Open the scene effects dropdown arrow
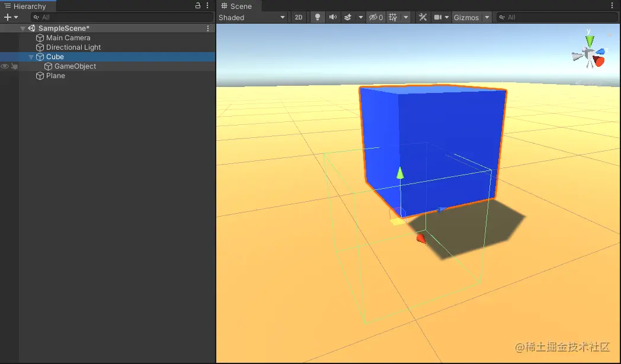621x364 pixels. pos(360,17)
